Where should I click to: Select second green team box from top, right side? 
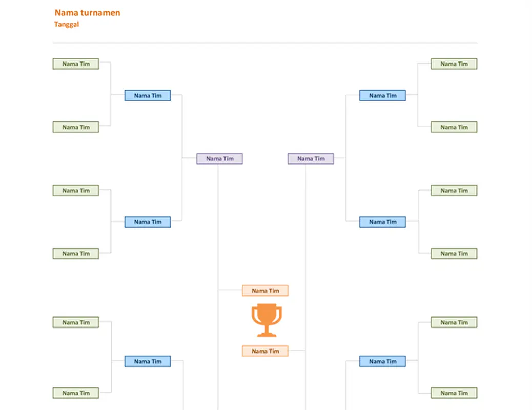click(x=454, y=127)
